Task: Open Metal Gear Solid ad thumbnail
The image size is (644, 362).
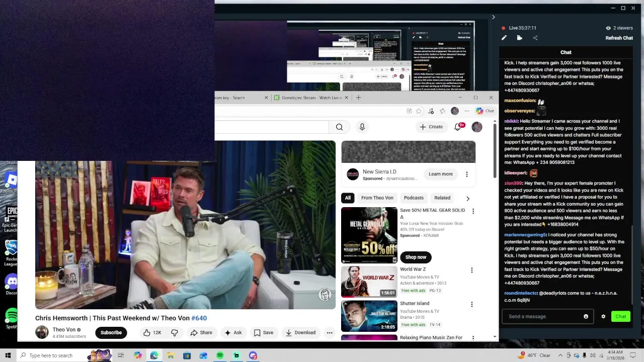Action: (x=369, y=235)
